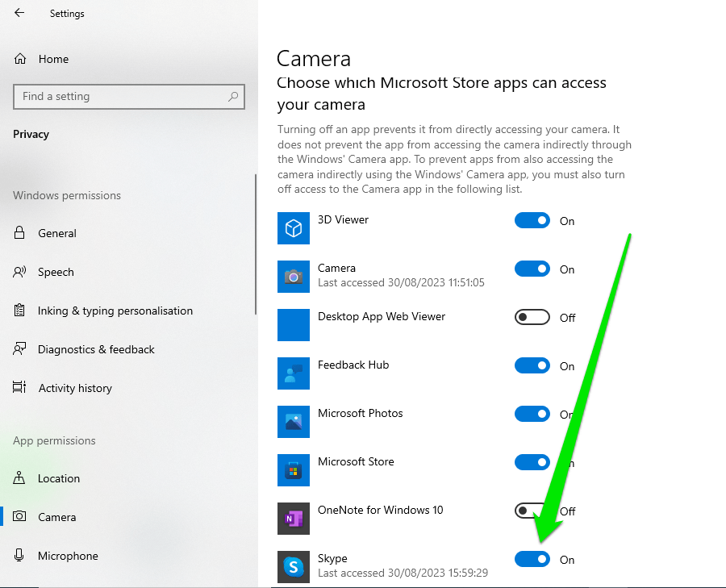Switch off Microsoft Store camera access
Screen dimensions: 726x588
point(532,462)
